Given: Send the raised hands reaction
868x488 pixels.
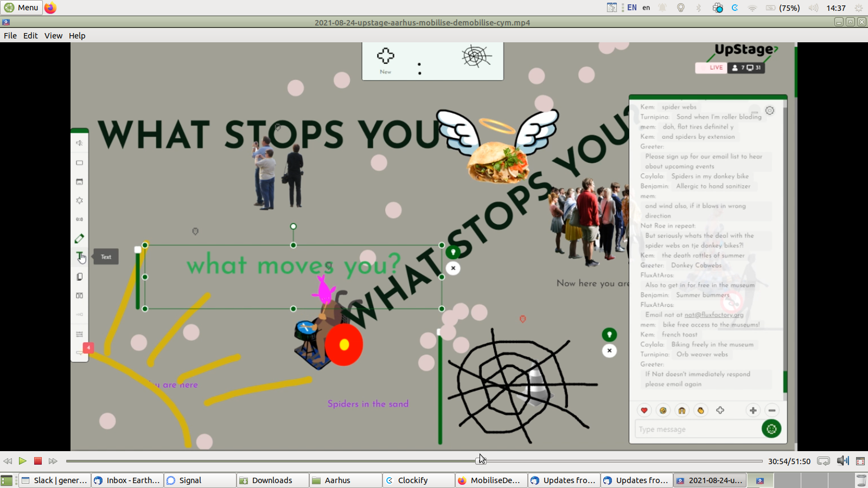Looking at the screenshot, I should (682, 410).
